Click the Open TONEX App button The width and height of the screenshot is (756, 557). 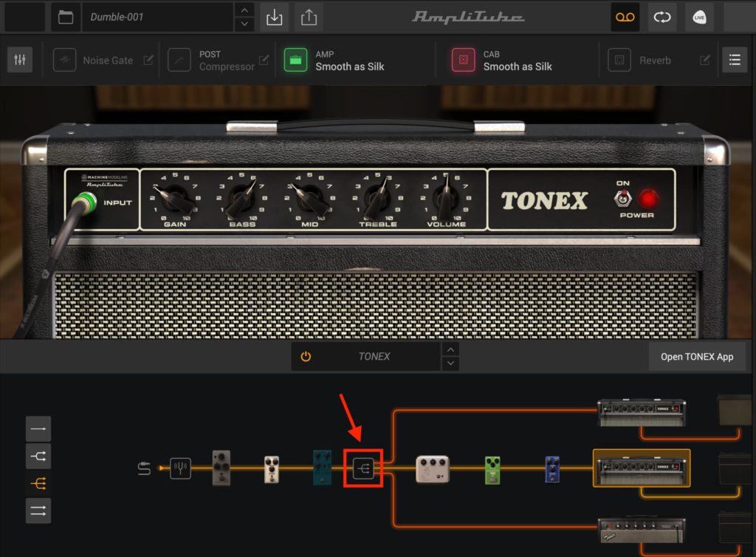click(698, 356)
